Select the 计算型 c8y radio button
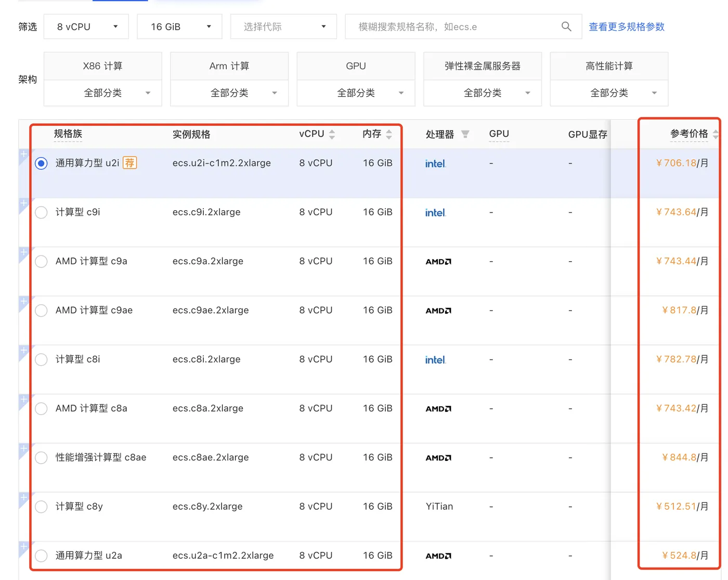 (x=41, y=507)
